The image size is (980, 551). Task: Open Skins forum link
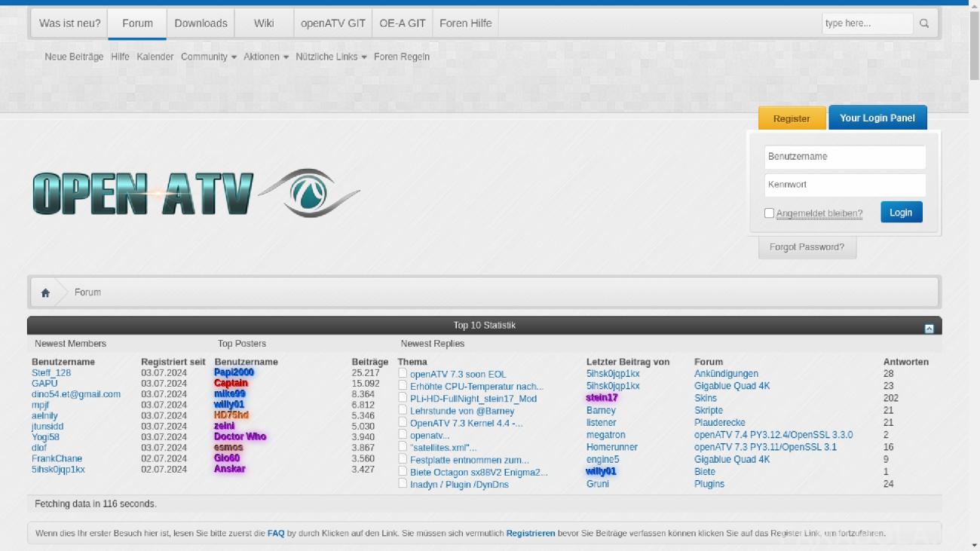(x=706, y=398)
